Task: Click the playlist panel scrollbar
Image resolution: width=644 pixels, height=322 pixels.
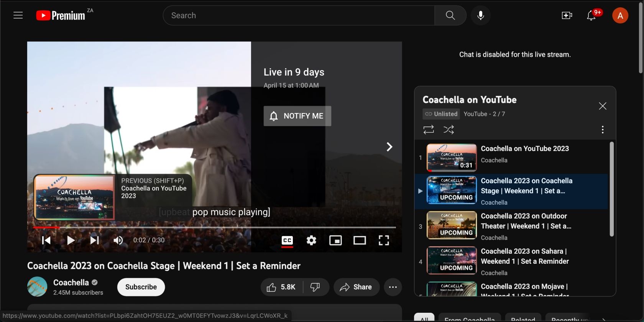Action: pyautogui.click(x=611, y=189)
